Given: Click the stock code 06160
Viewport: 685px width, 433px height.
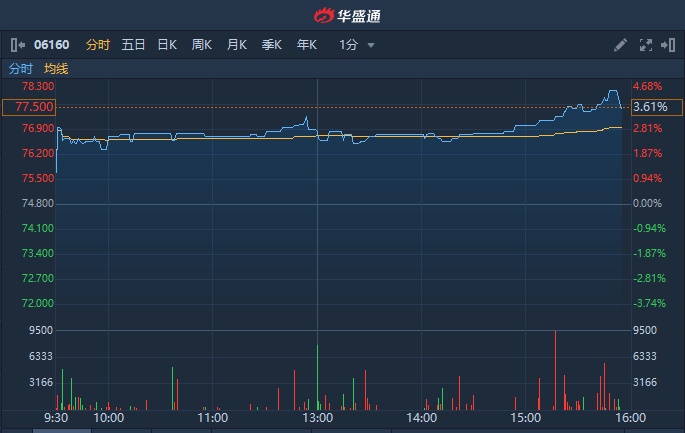Looking at the screenshot, I should [x=51, y=45].
